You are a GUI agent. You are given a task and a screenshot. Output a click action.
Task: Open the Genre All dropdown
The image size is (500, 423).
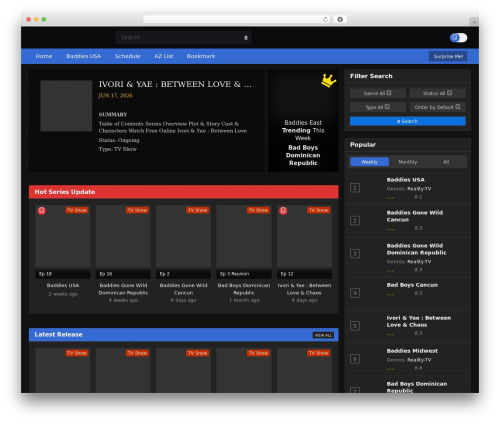(x=378, y=93)
